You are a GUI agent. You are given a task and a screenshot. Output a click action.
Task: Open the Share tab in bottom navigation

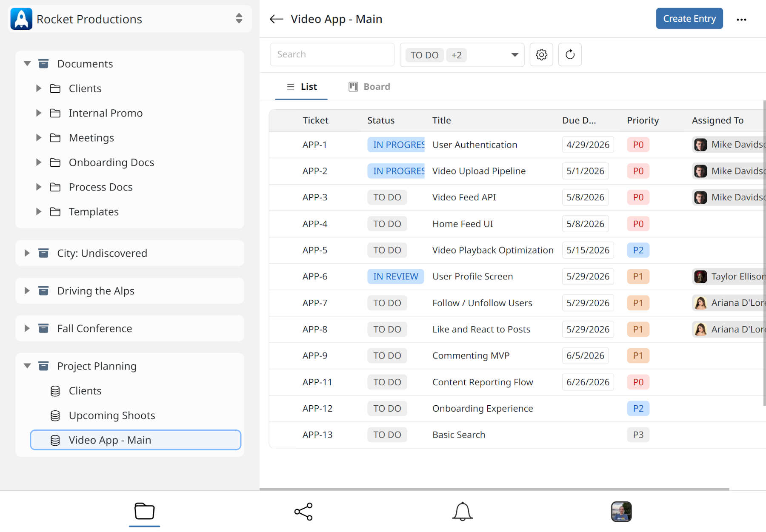[x=303, y=512]
